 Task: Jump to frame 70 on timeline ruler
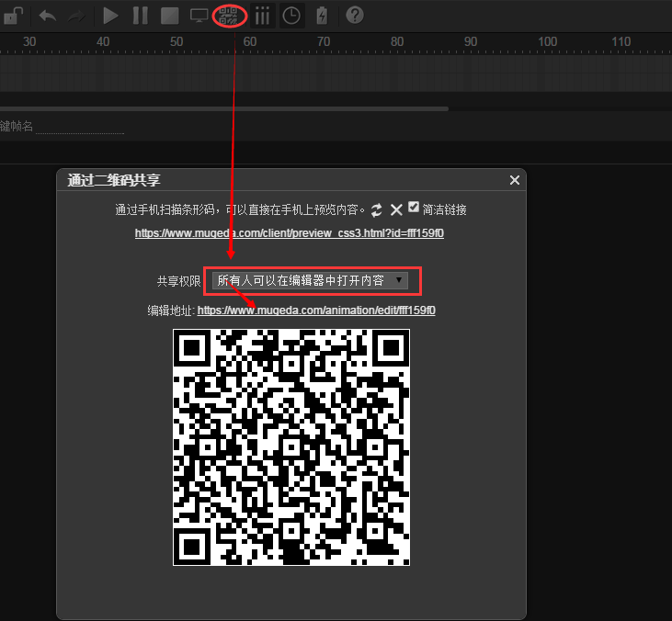tap(324, 41)
